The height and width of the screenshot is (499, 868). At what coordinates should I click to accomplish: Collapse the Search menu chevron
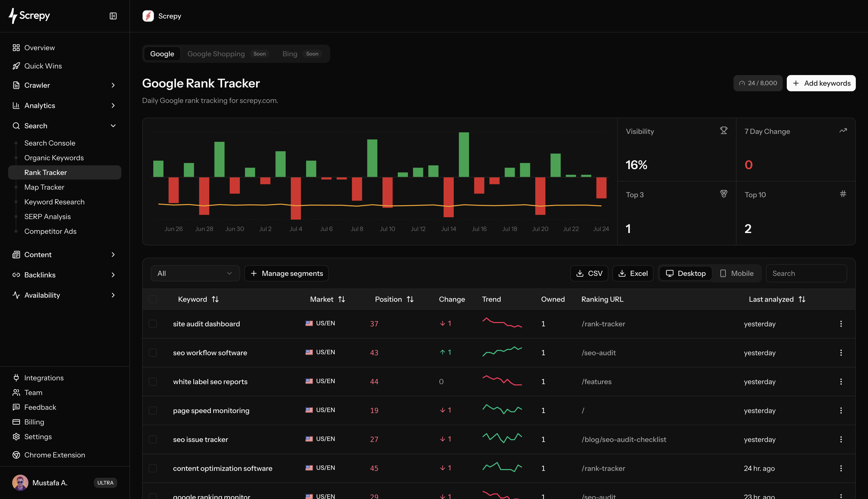coord(113,126)
